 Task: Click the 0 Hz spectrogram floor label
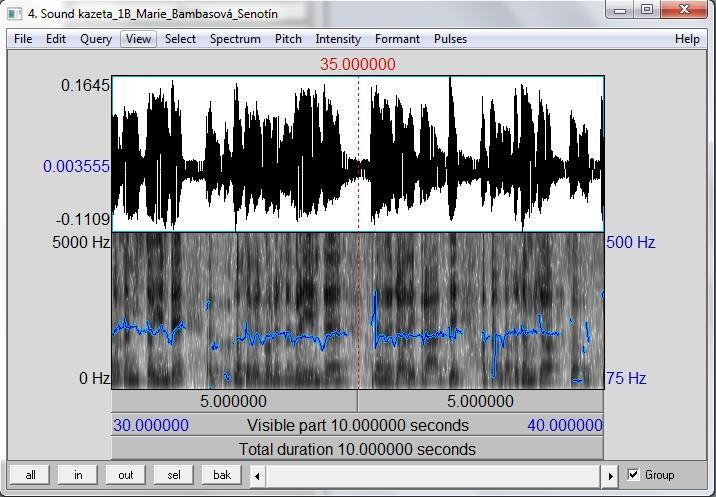(95, 378)
